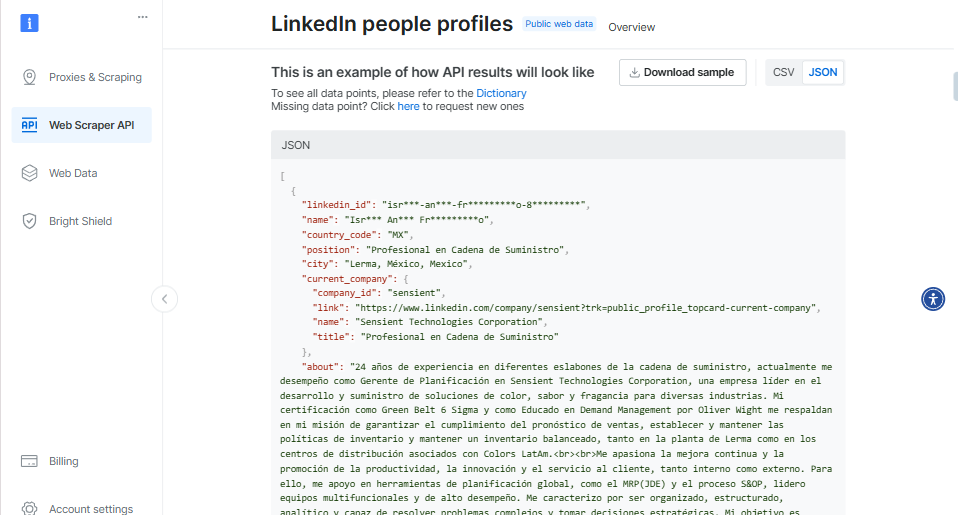Screen dimensions: 958x515
Task: Click the JSON code block header
Action: [x=558, y=145]
